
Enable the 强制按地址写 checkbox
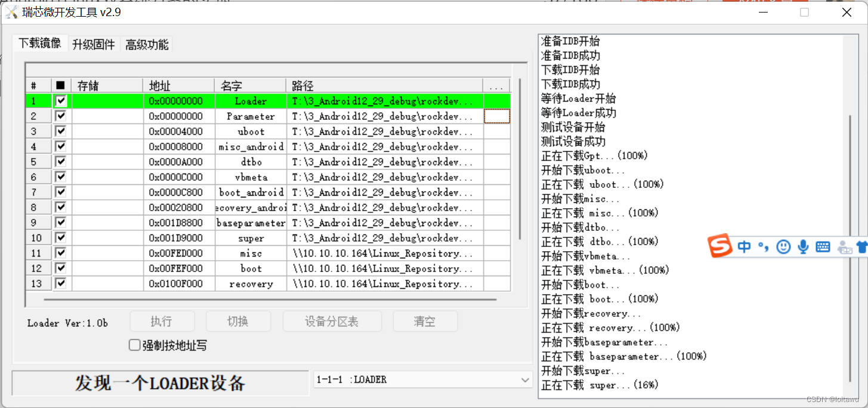tap(134, 345)
